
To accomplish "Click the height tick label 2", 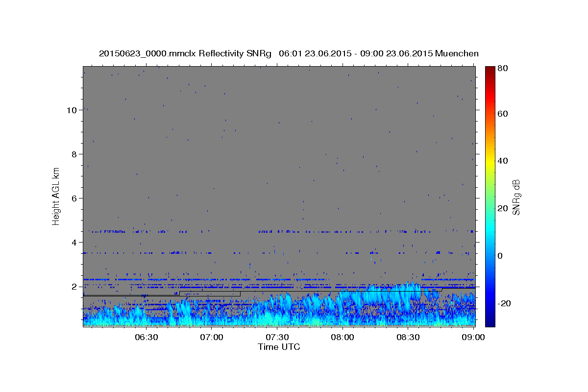I will [74, 286].
